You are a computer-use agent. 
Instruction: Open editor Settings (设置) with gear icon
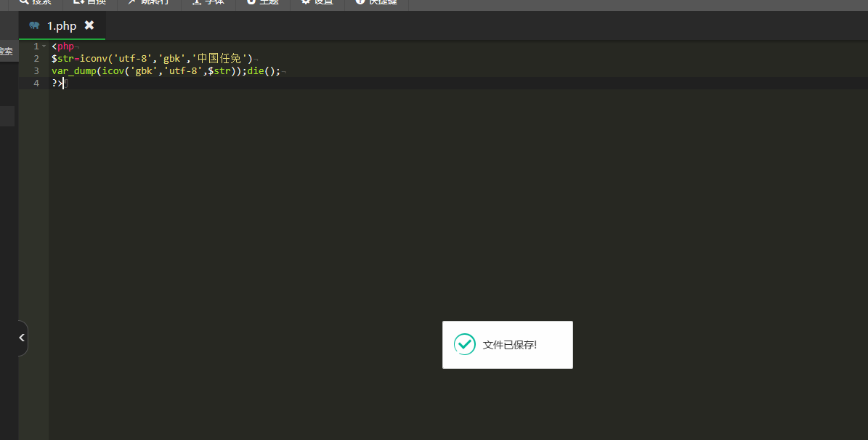pos(317,3)
